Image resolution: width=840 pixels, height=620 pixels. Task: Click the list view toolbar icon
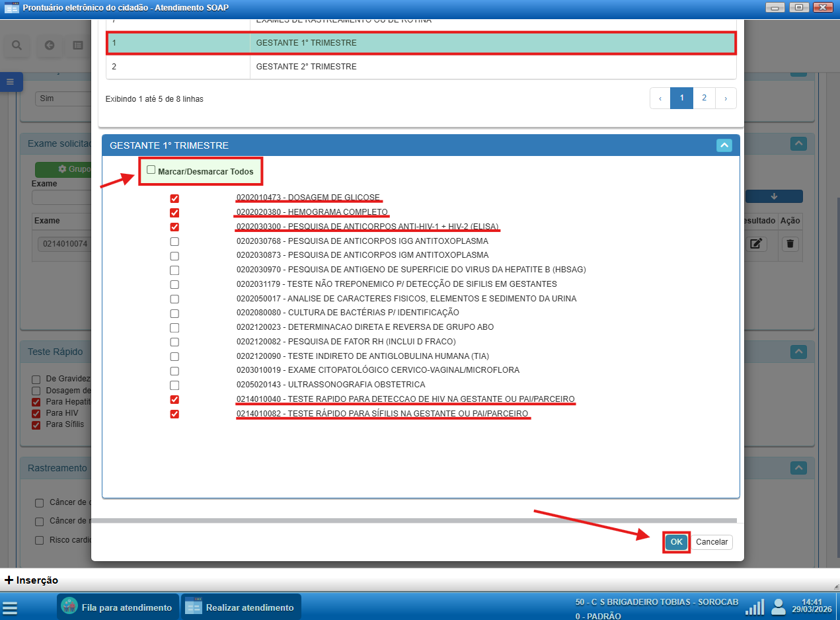pos(78,46)
